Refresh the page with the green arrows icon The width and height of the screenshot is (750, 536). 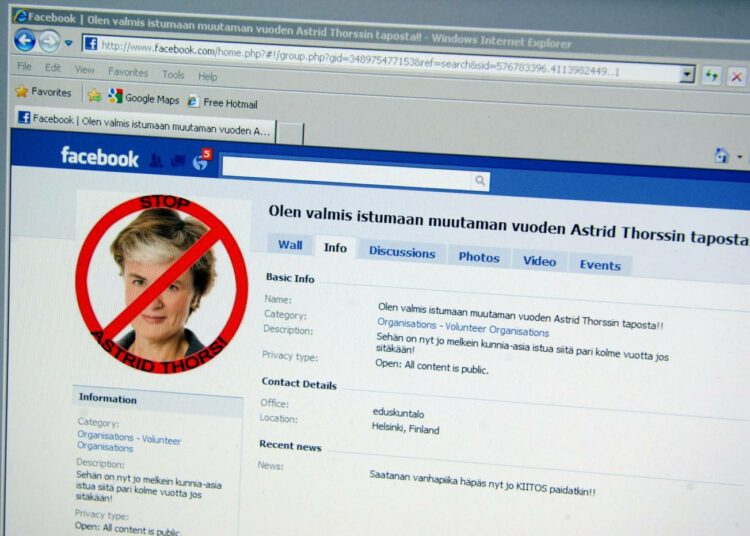(712, 75)
